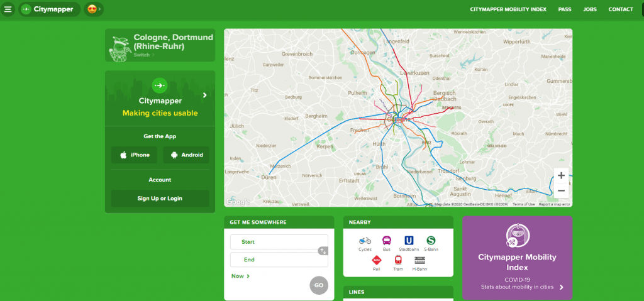644x301 pixels.
Task: Click the Erftstadt label on map
Action: click(349, 180)
